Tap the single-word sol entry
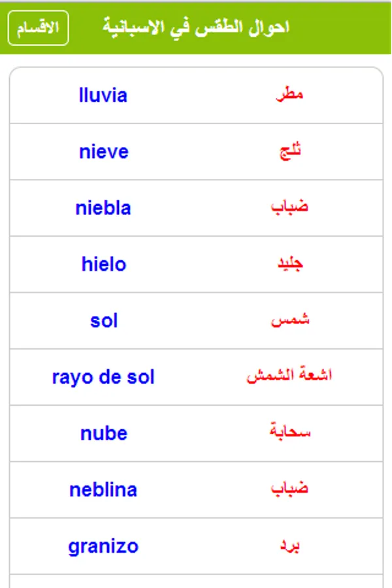The width and height of the screenshot is (392, 588). click(x=103, y=321)
